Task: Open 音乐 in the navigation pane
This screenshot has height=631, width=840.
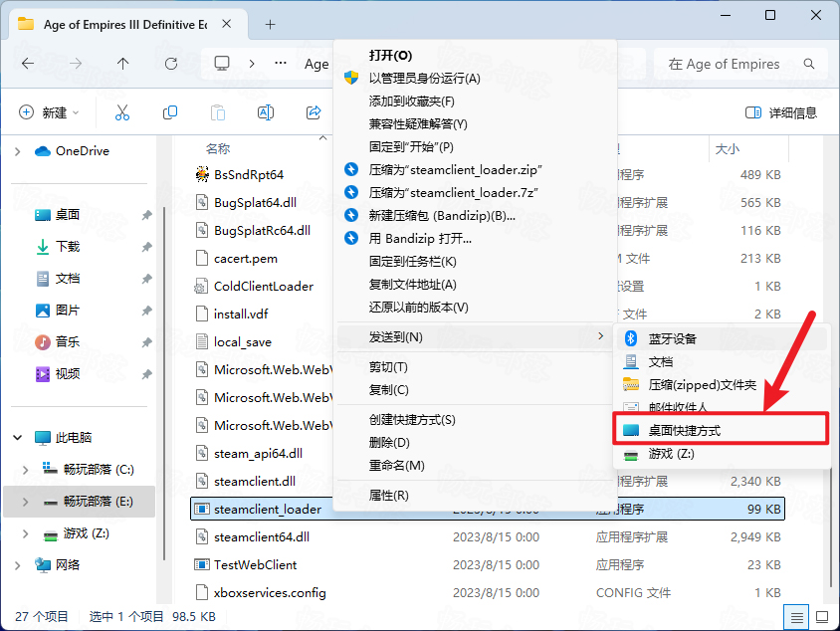Action: [x=68, y=341]
